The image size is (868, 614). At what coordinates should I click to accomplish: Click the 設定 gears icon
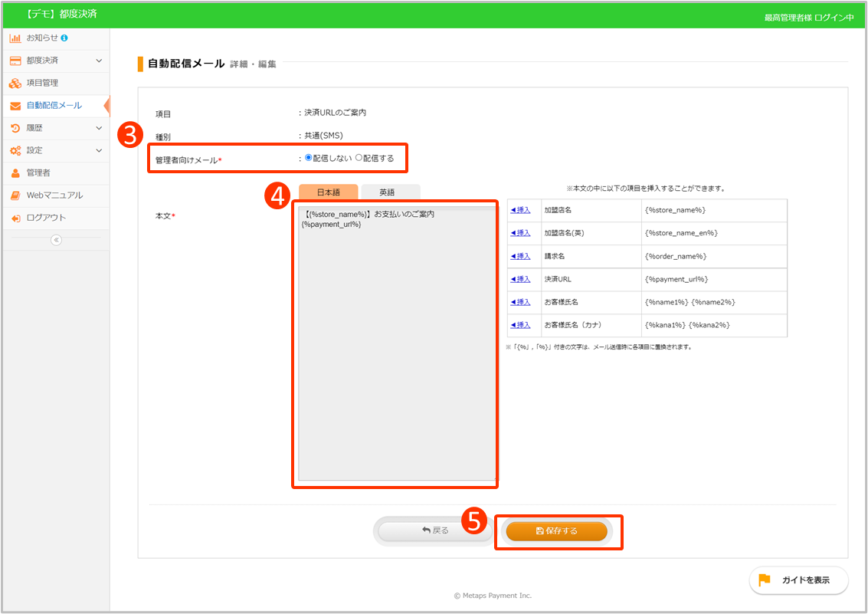15,151
